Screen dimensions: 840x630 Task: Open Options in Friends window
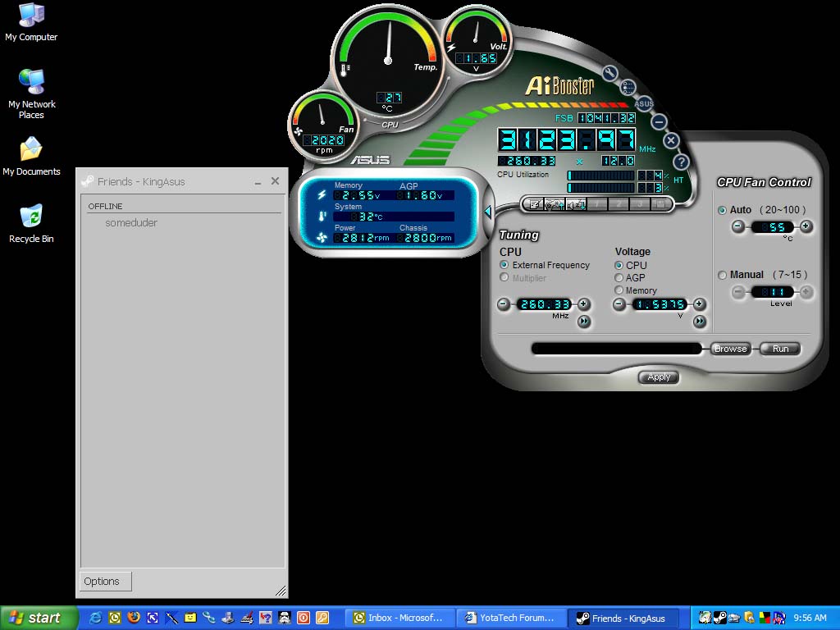pos(106,582)
